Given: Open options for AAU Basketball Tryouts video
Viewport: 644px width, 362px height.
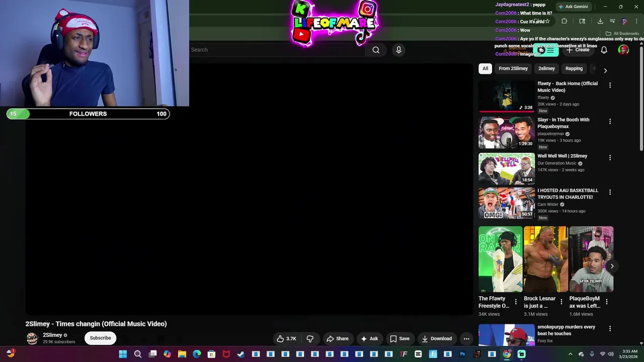Looking at the screenshot, I should [610, 192].
